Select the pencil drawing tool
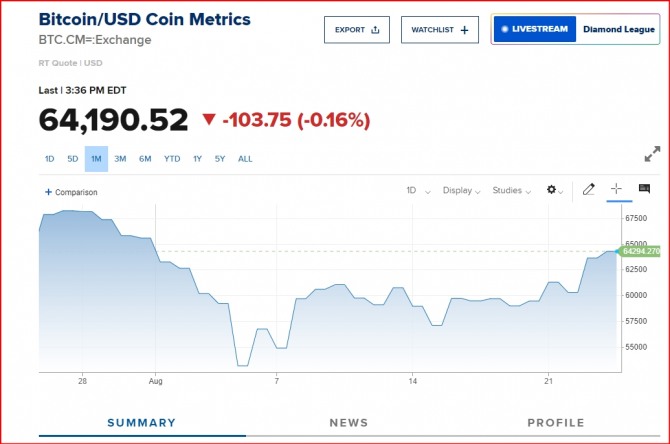670x444 pixels. pos(589,189)
